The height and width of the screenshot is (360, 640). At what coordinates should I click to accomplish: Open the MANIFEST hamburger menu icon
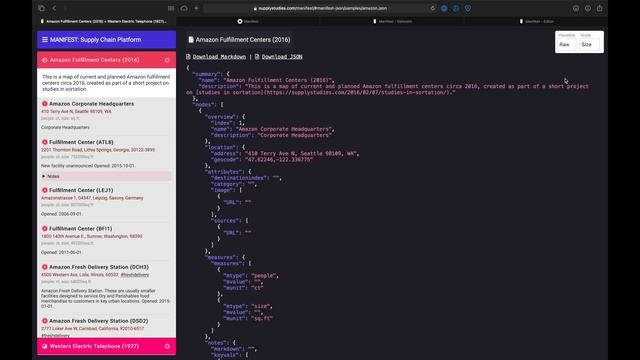point(45,40)
